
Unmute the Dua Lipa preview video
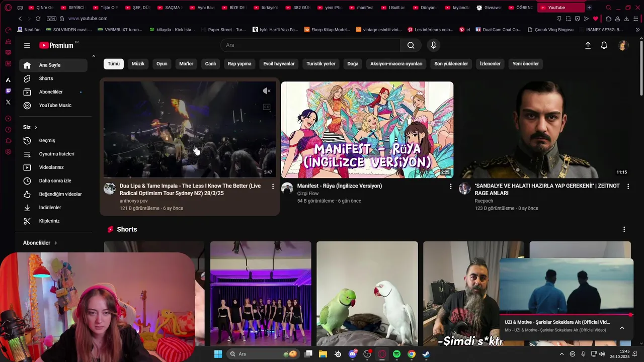[x=267, y=91]
